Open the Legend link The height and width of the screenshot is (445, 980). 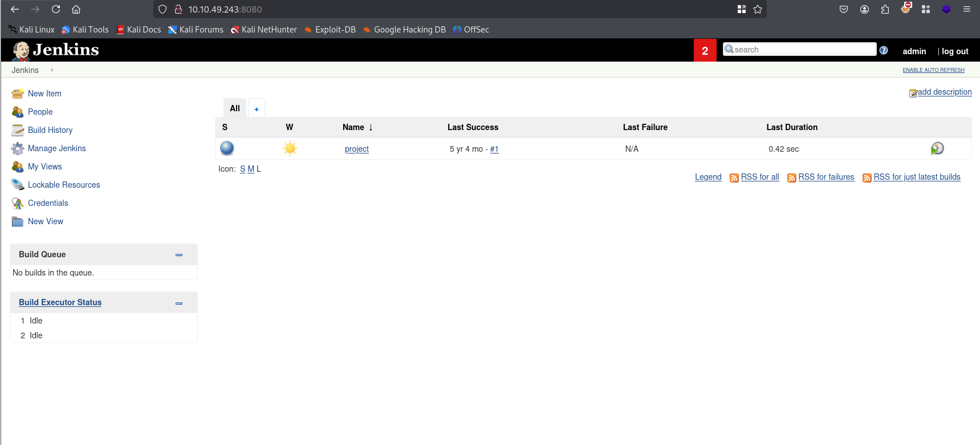[x=708, y=177]
